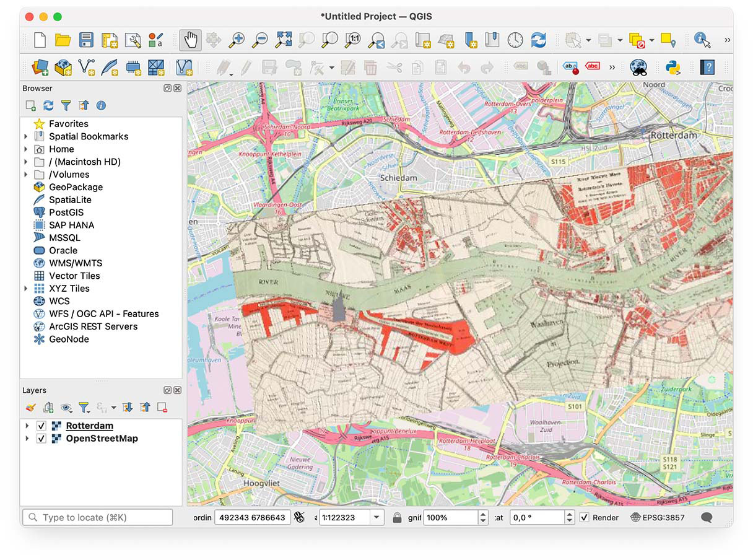Open the Help contents question-mark icon
Image resolution: width=753 pixels, height=560 pixels.
point(707,67)
